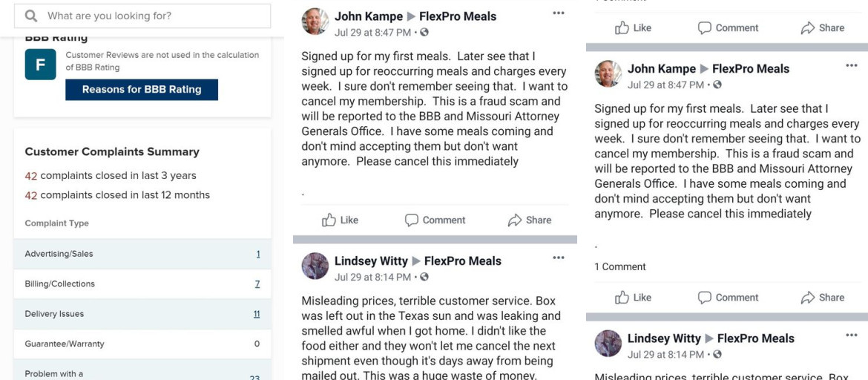Share John Kampe's right column post
The image size is (868, 380).
click(x=822, y=298)
